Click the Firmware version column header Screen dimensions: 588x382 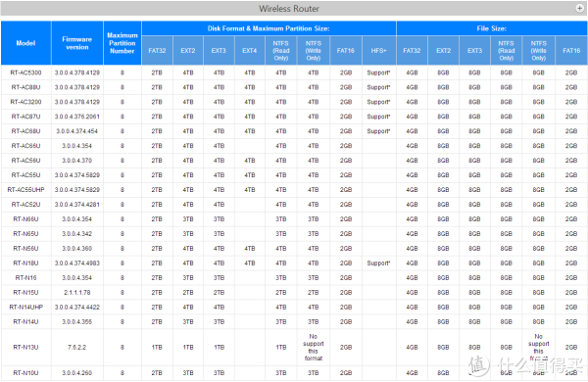tap(77, 43)
